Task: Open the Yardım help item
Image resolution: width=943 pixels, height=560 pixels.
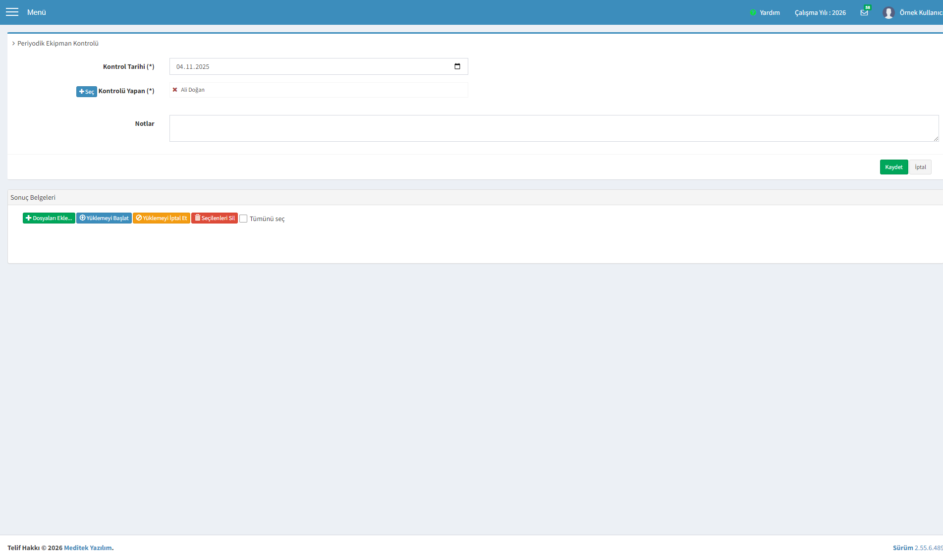Action: coord(770,13)
